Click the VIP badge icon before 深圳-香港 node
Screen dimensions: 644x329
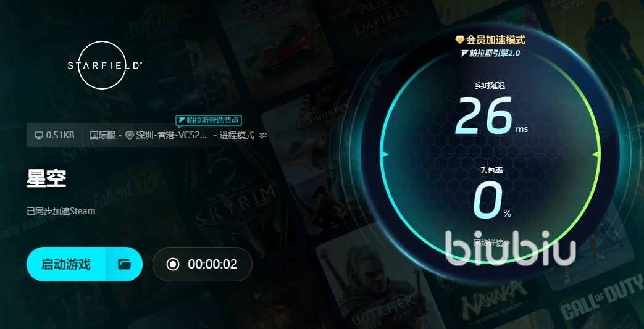130,135
